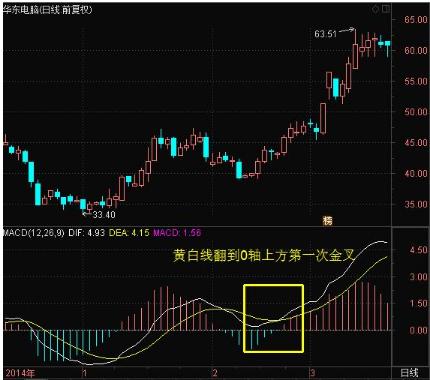Click 1.50 on the MACD axis
Viewport: 430px width, 380px height.
coord(418,304)
